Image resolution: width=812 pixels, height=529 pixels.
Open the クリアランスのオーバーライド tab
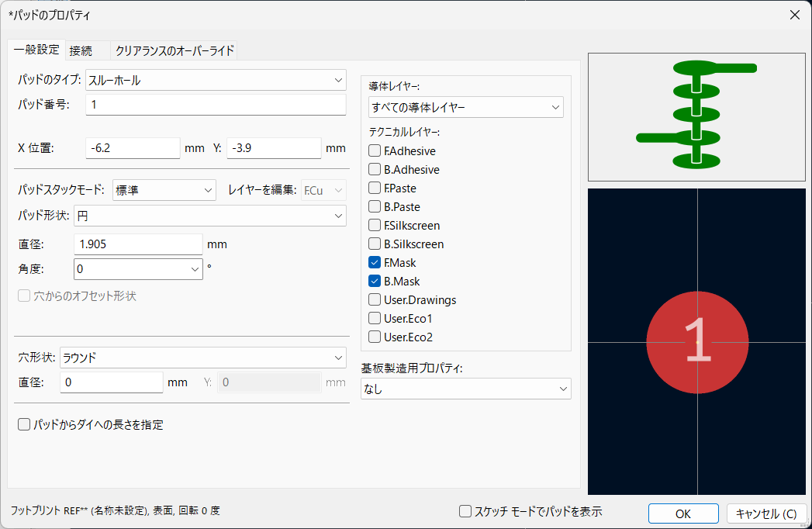coord(174,50)
